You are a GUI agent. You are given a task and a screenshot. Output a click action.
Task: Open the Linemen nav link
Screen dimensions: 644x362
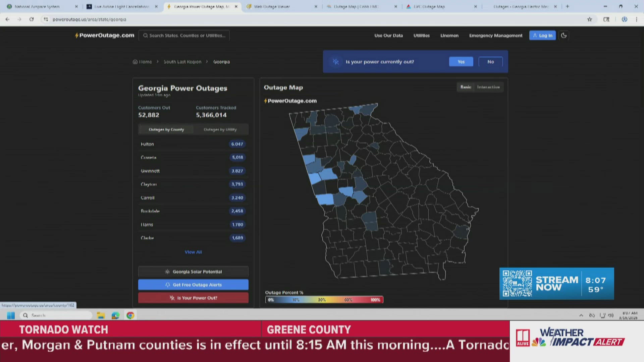click(449, 36)
